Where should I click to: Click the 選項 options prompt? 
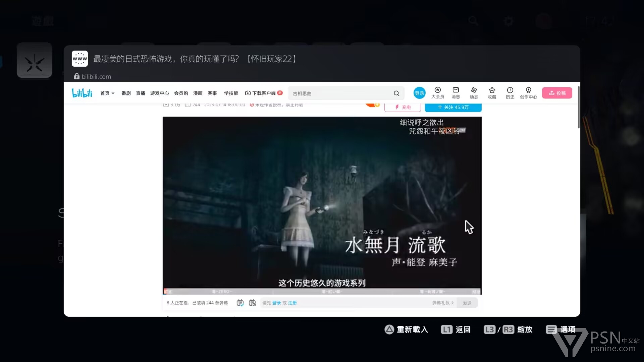click(x=560, y=329)
